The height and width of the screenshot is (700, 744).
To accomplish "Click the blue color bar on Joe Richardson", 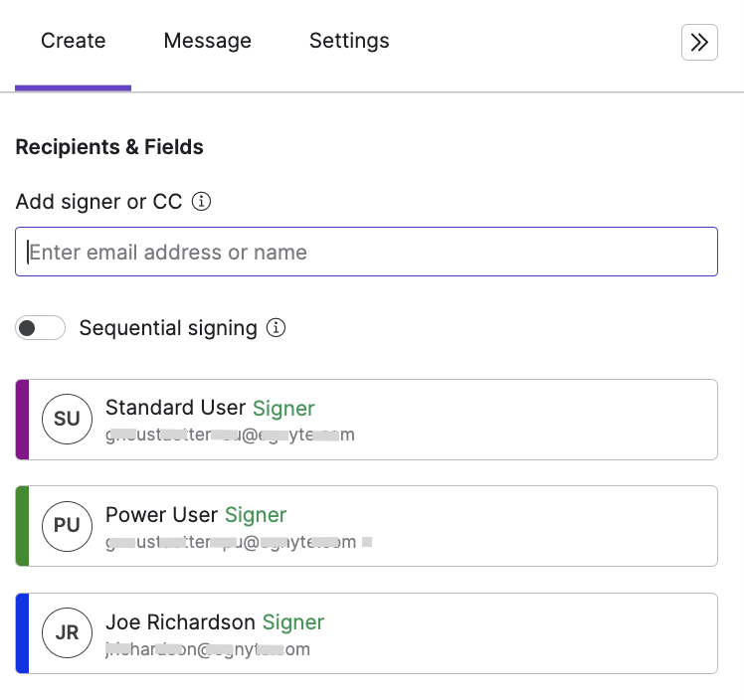I will tap(22, 633).
